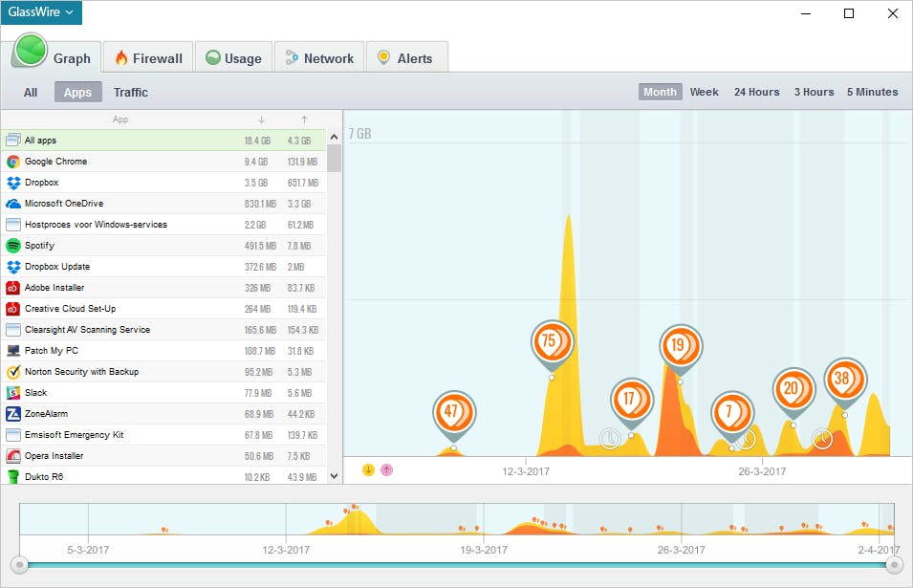913x588 pixels.
Task: Click the clock marker below the 17 alert
Action: pos(610,439)
